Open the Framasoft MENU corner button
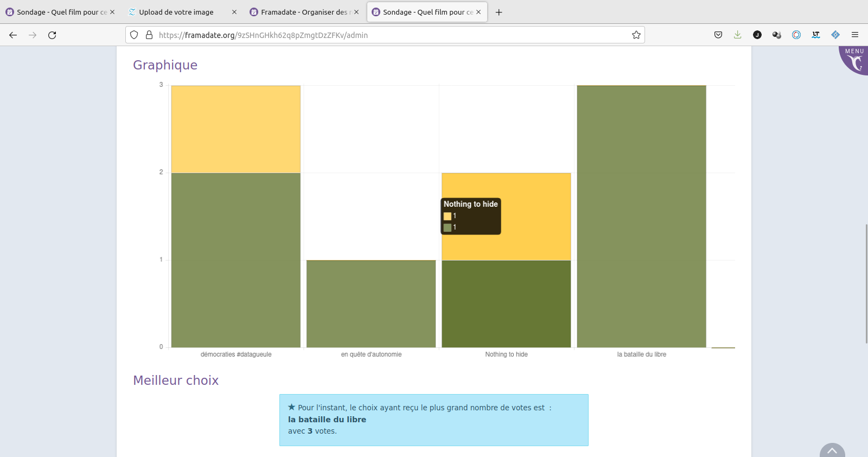868x457 pixels. coord(855,60)
